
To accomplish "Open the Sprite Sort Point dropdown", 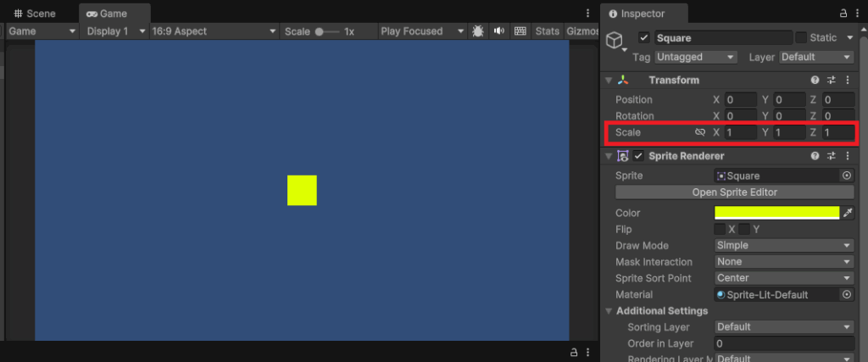I will tap(784, 278).
